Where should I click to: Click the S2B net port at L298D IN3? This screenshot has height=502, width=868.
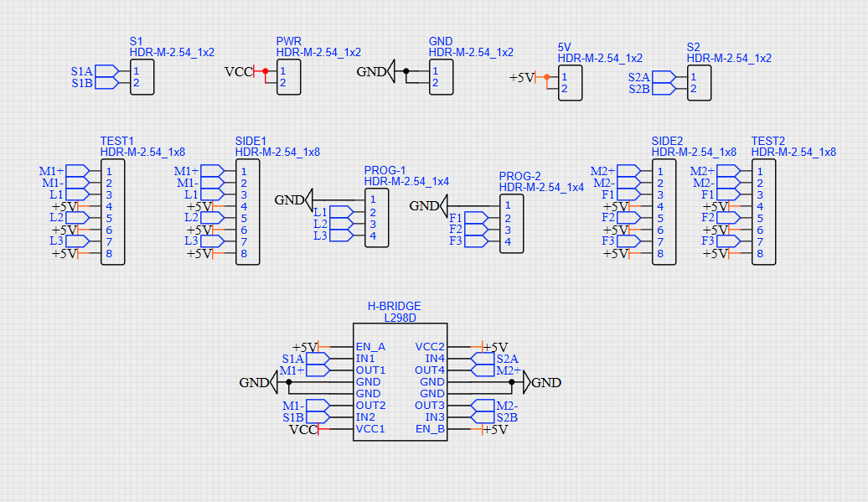pos(495,417)
